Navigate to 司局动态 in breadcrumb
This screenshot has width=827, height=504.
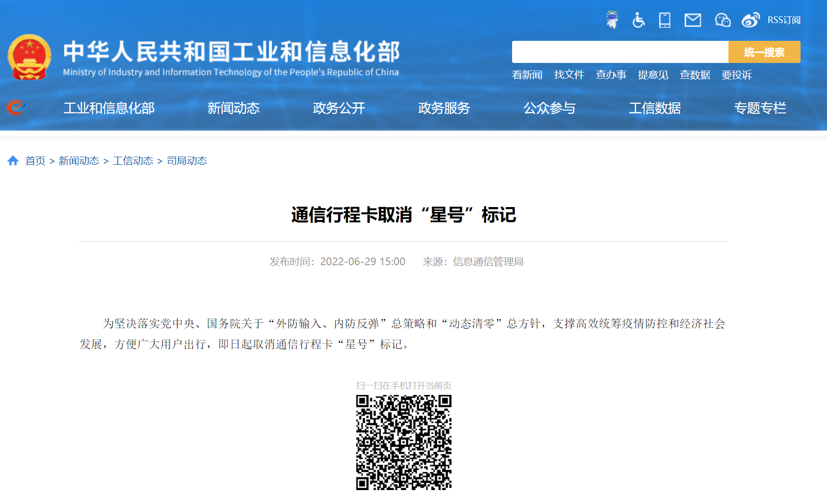[x=187, y=161]
